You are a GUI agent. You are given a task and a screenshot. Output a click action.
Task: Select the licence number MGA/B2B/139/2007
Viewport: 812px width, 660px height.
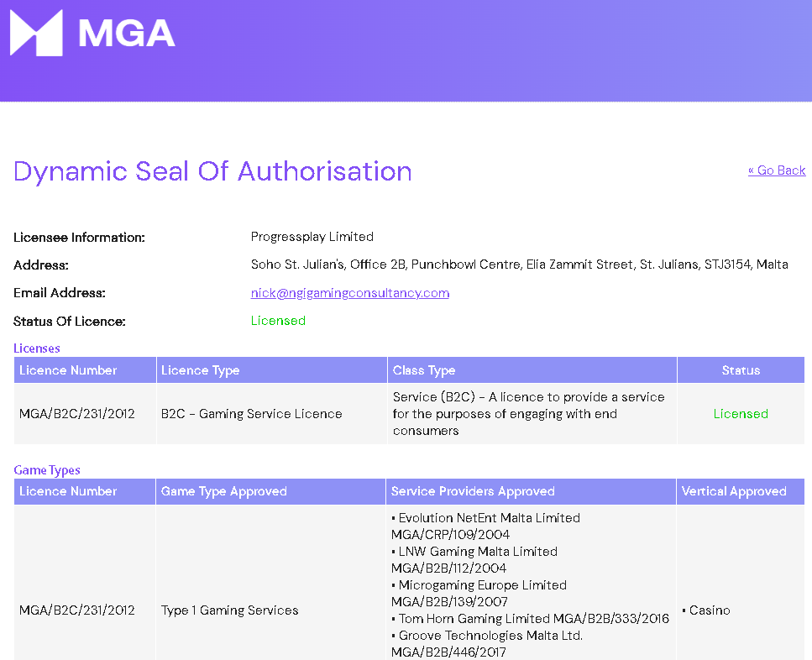click(449, 602)
